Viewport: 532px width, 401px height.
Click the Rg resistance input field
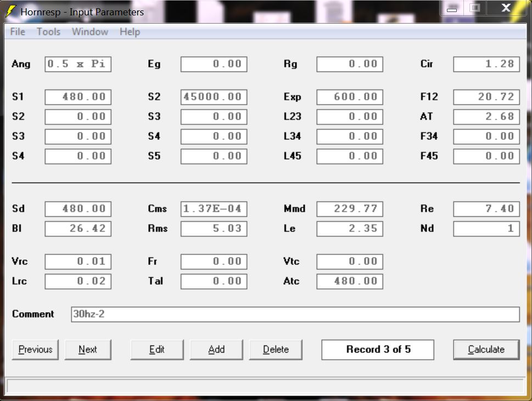click(x=350, y=64)
